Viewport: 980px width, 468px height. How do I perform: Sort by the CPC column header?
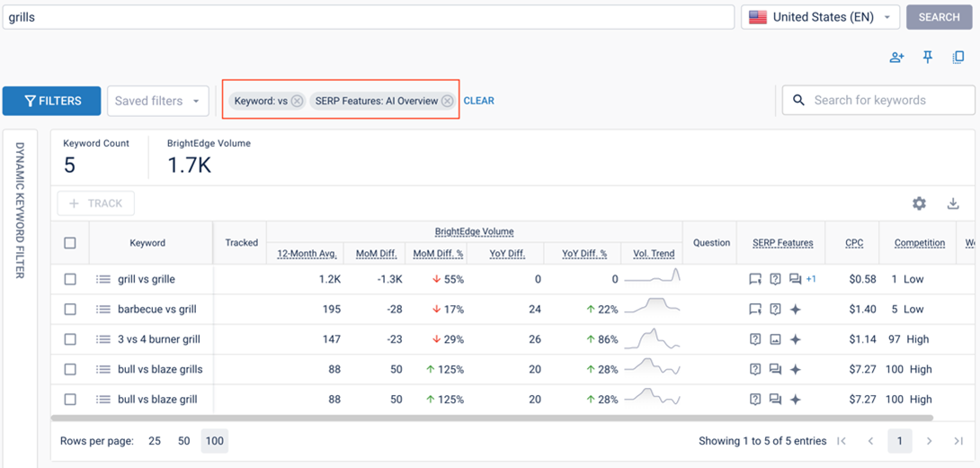coord(854,243)
